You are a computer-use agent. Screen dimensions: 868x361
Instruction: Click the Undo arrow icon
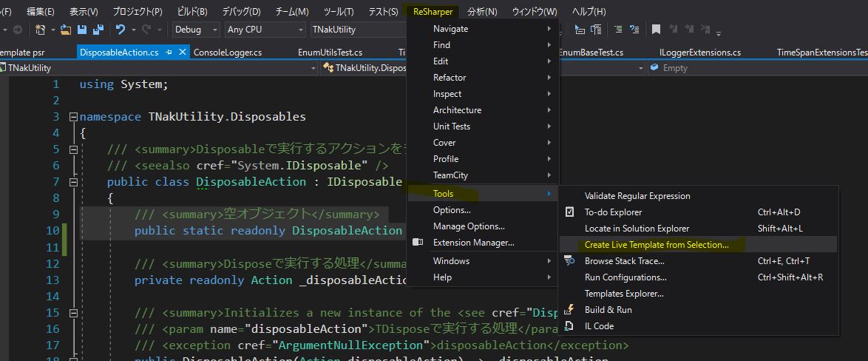[121, 30]
